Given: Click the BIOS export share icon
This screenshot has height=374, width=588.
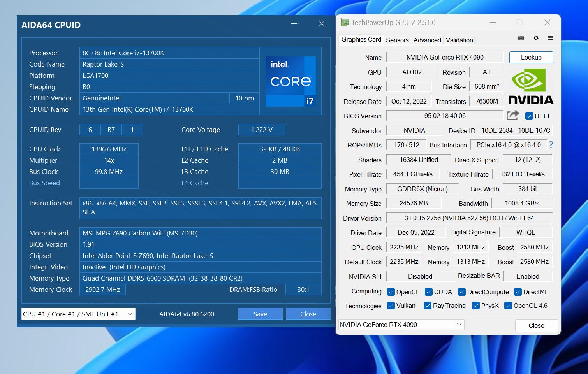Looking at the screenshot, I should click(512, 116).
